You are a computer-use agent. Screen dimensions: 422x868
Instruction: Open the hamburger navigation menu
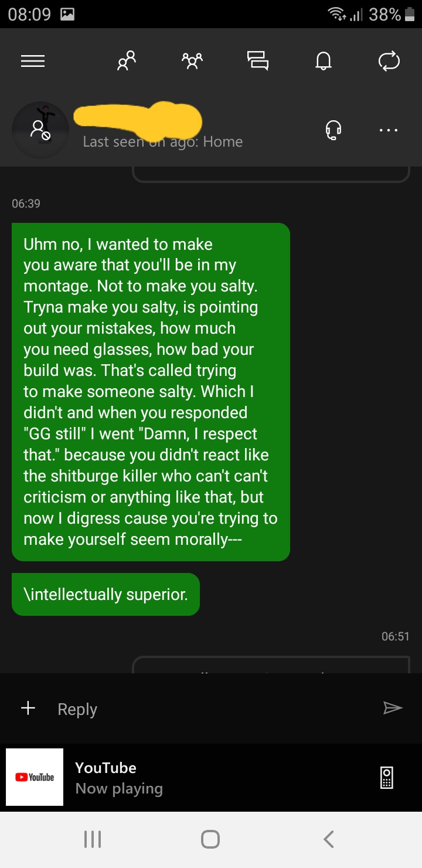tap(33, 61)
